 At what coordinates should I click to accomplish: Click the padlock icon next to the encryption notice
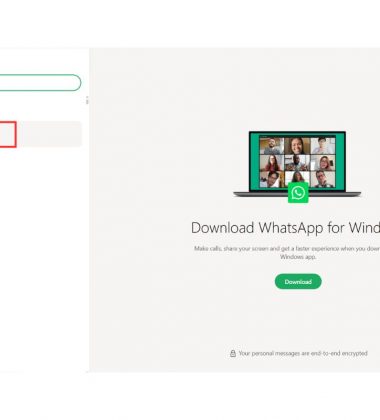point(233,353)
